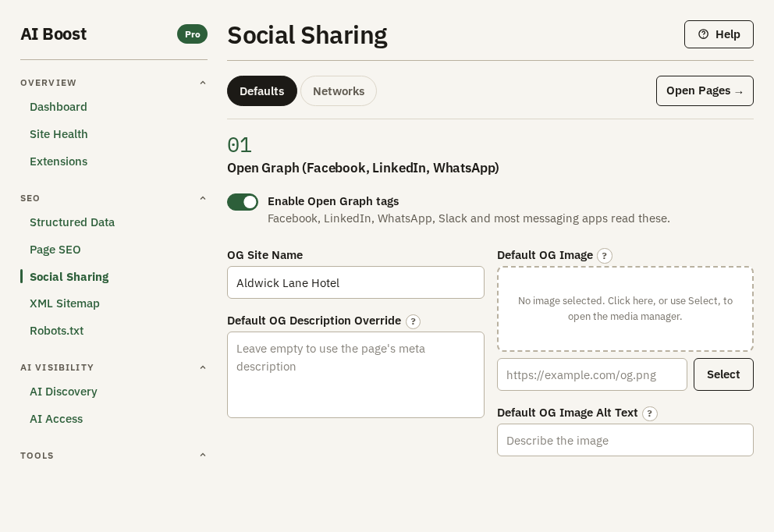This screenshot has width=774, height=532.
Task: Go to Extensions in the sidebar
Action: pos(59,161)
